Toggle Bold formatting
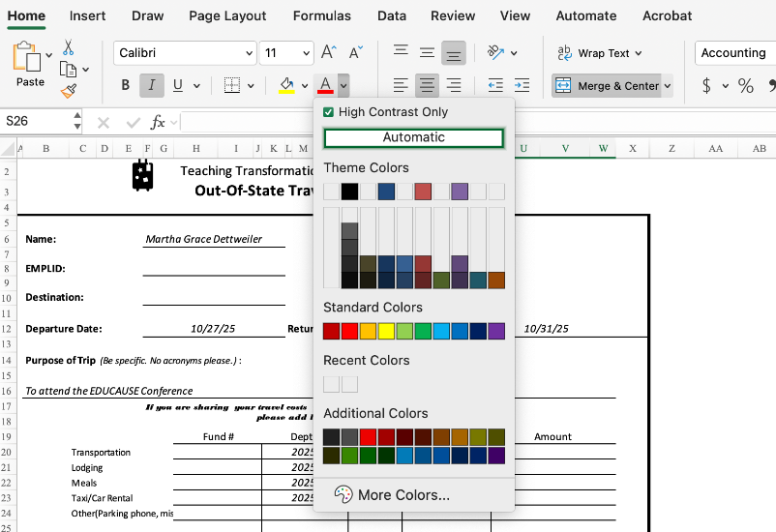Viewport: 776px width, 532px height. 126,85
